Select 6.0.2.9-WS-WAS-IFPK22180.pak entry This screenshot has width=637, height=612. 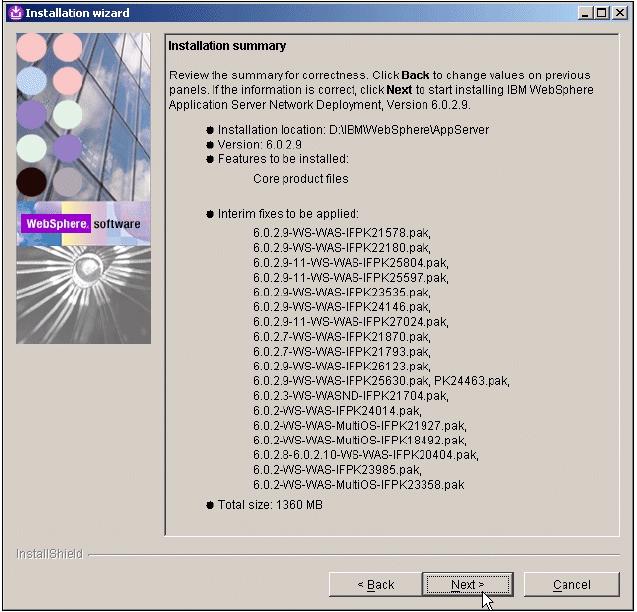[342, 247]
